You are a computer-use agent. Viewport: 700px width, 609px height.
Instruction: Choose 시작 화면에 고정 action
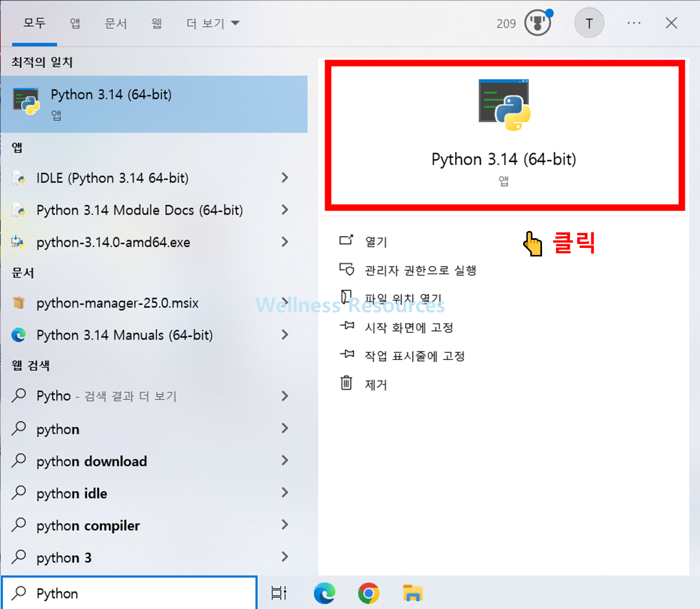409,328
